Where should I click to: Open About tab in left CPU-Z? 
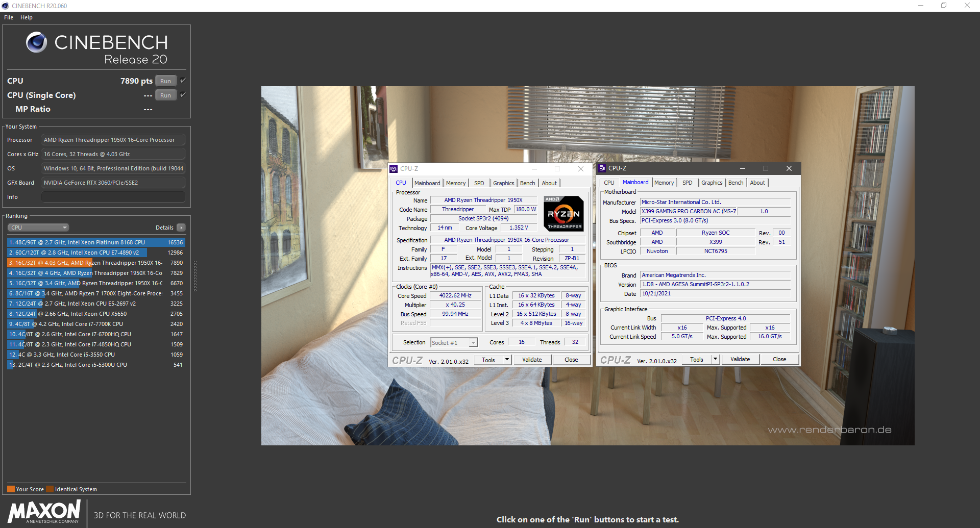[549, 183]
